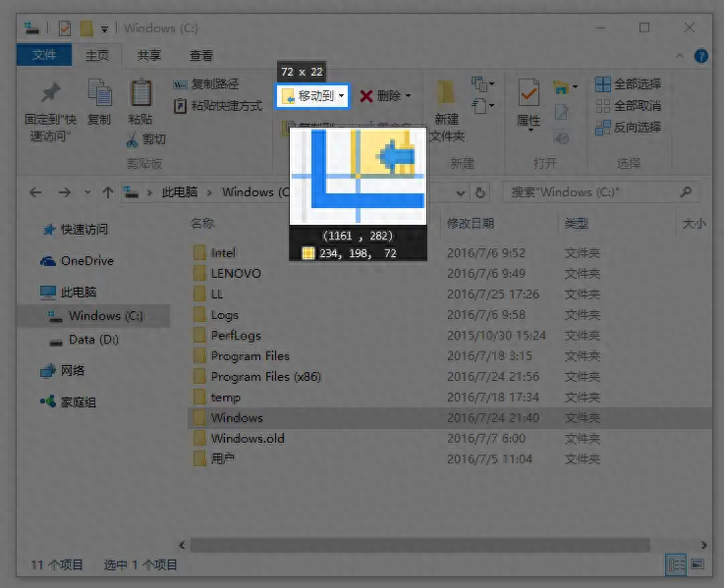This screenshot has height=588, width=724.
Task: Select the Program Files (x86) folder
Action: tap(257, 377)
